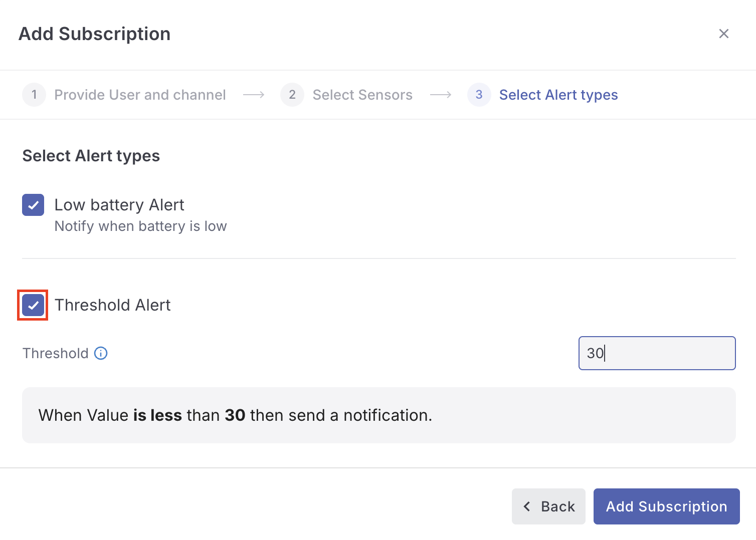Click the Back chevron icon

pos(527,506)
